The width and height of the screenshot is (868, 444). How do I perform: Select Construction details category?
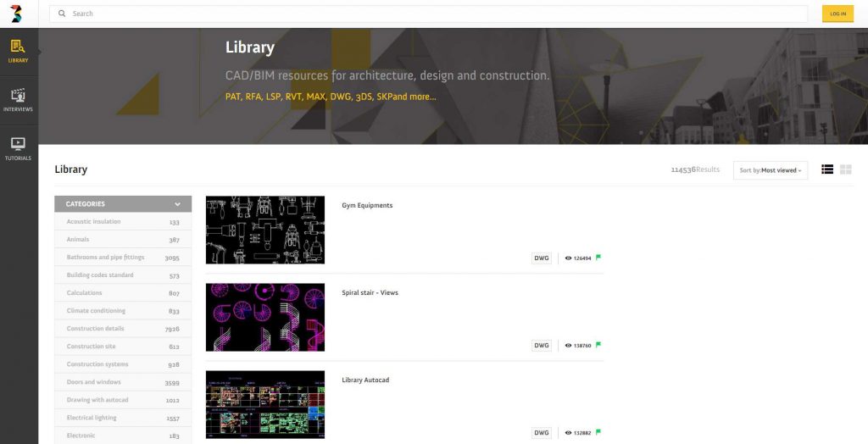(x=123, y=329)
